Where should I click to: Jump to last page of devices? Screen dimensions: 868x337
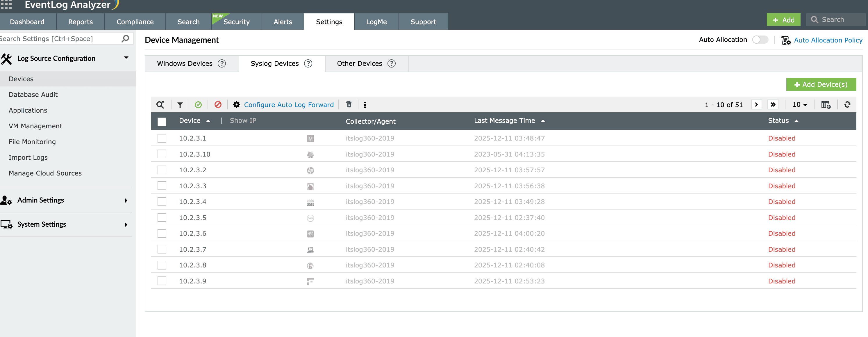pyautogui.click(x=773, y=104)
